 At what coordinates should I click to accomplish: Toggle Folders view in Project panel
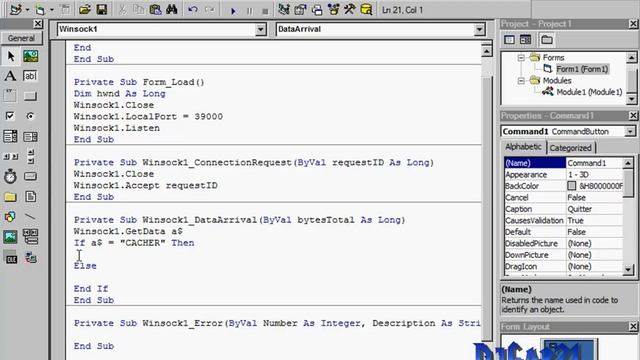click(547, 40)
